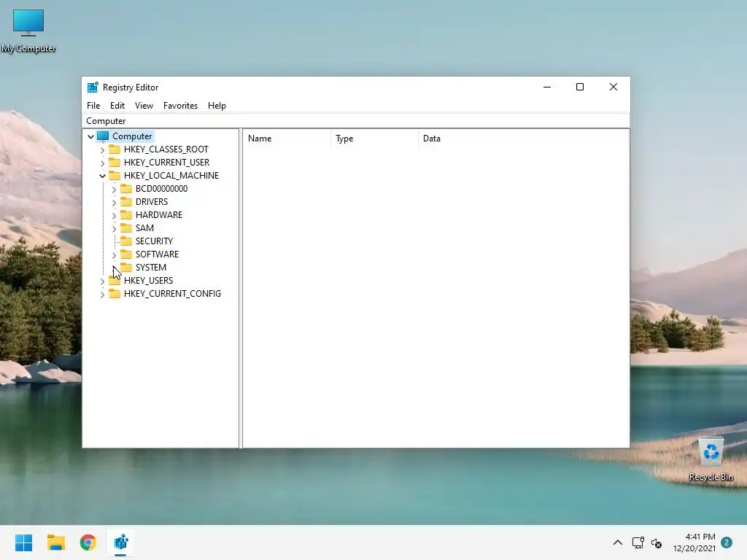Expand the HARDWARE key chevron

coord(114,216)
